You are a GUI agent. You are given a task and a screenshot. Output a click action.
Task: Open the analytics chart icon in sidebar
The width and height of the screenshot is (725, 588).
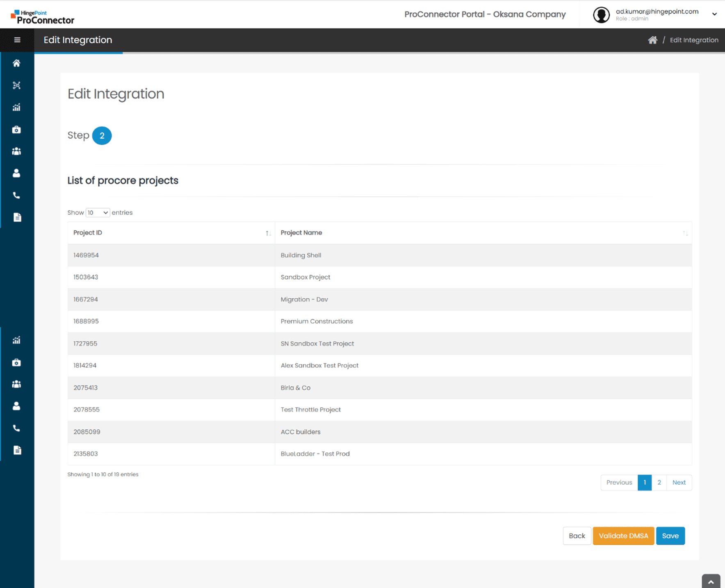(x=16, y=107)
